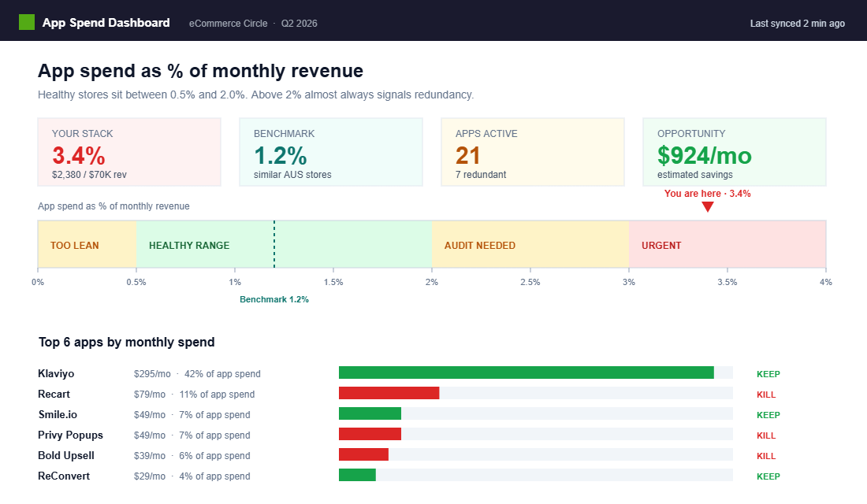This screenshot has height=504, width=867.
Task: Click the green Klaviyo spend bar
Action: 526,373
